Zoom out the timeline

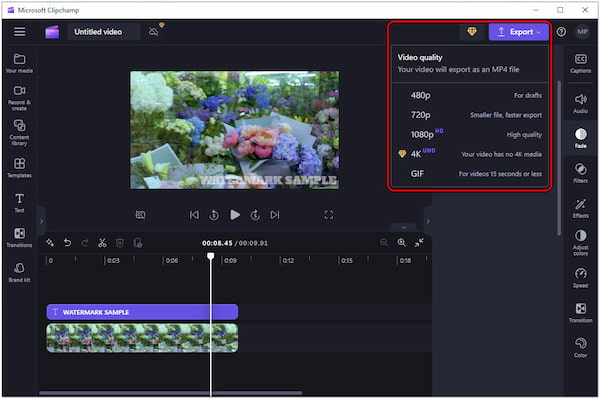point(384,242)
